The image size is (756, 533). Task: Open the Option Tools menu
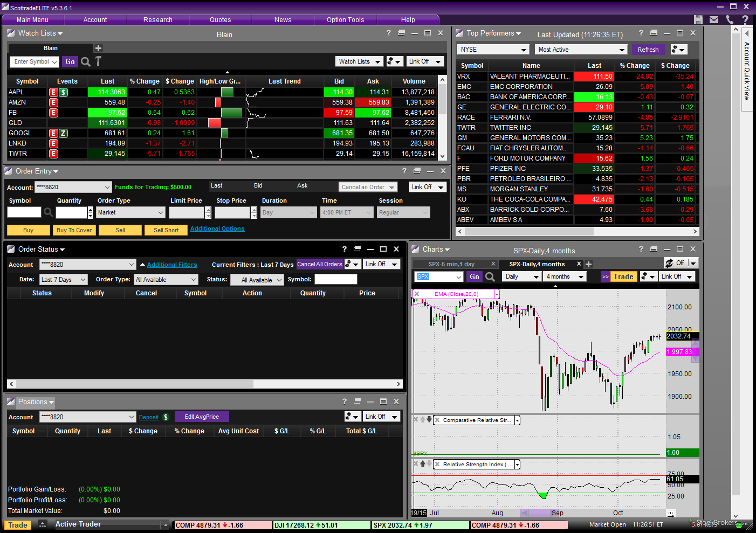point(345,20)
